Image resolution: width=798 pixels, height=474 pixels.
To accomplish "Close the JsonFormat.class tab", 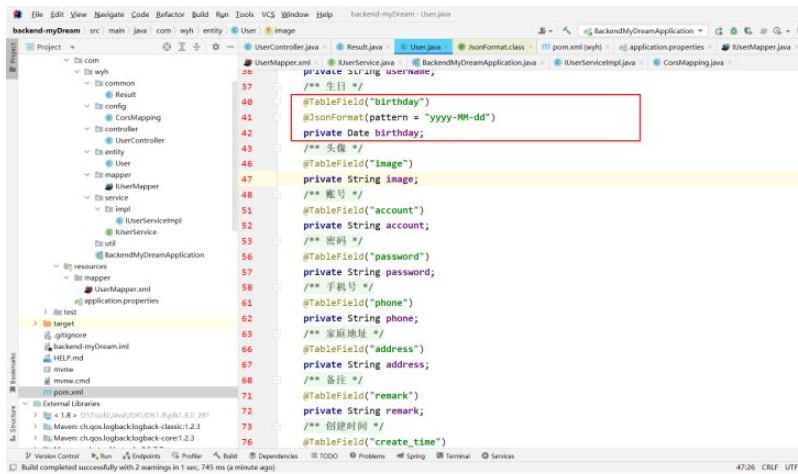I will click(x=530, y=47).
